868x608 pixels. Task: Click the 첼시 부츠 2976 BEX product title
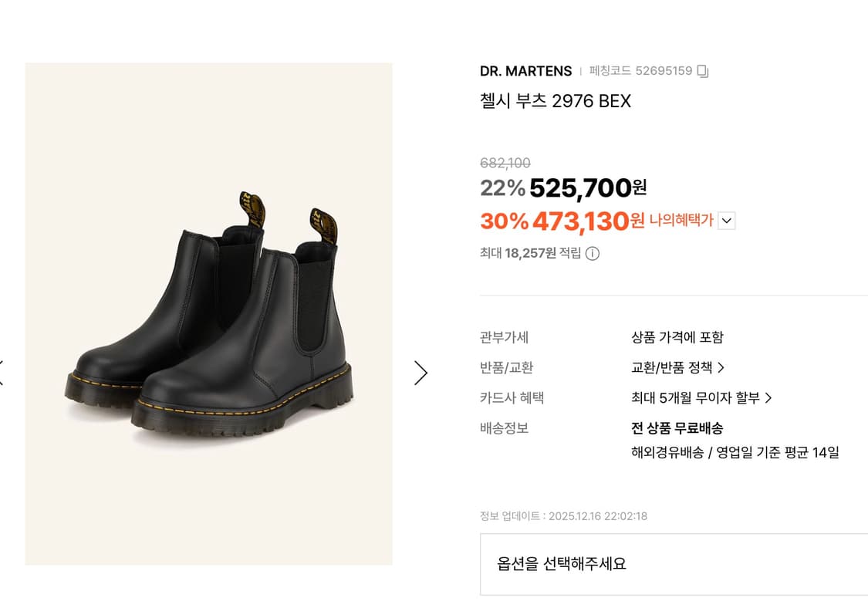tap(554, 101)
